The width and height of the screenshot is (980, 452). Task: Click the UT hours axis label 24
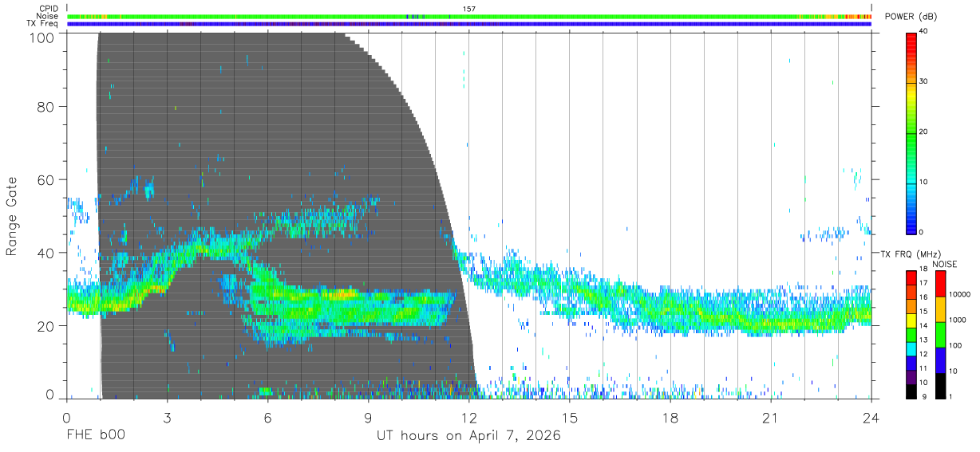pyautogui.click(x=871, y=418)
